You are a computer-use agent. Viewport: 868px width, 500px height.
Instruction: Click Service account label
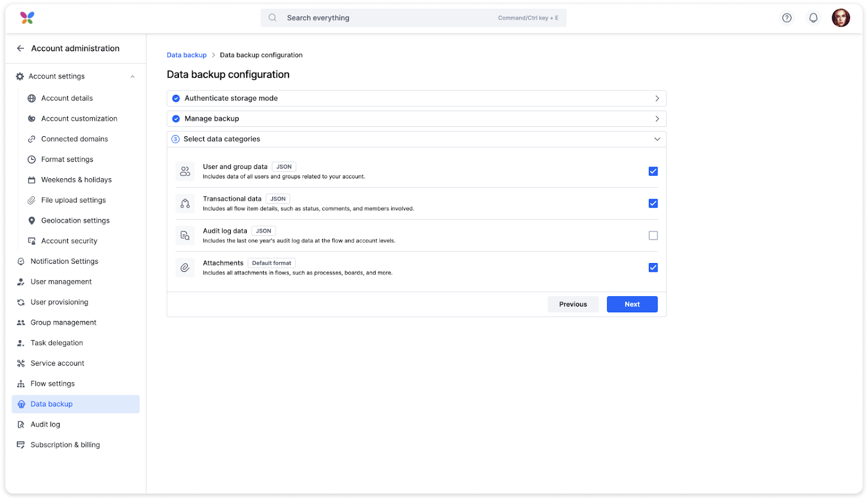point(58,363)
